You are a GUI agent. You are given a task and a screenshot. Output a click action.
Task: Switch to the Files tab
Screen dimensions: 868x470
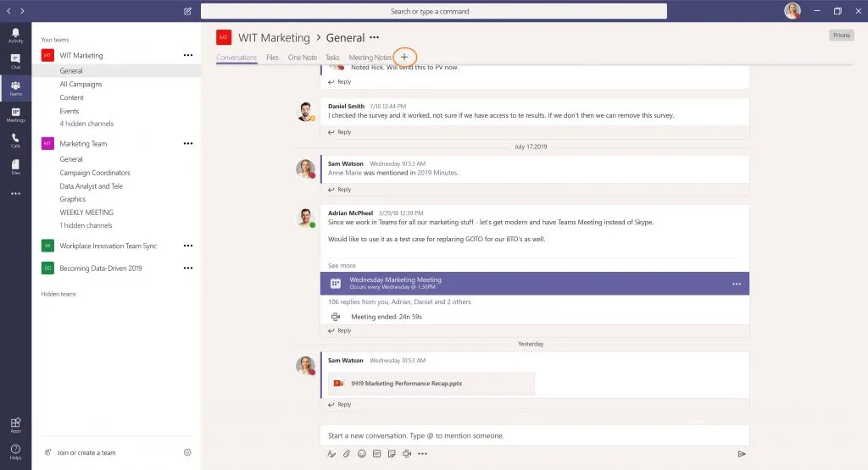[272, 58]
